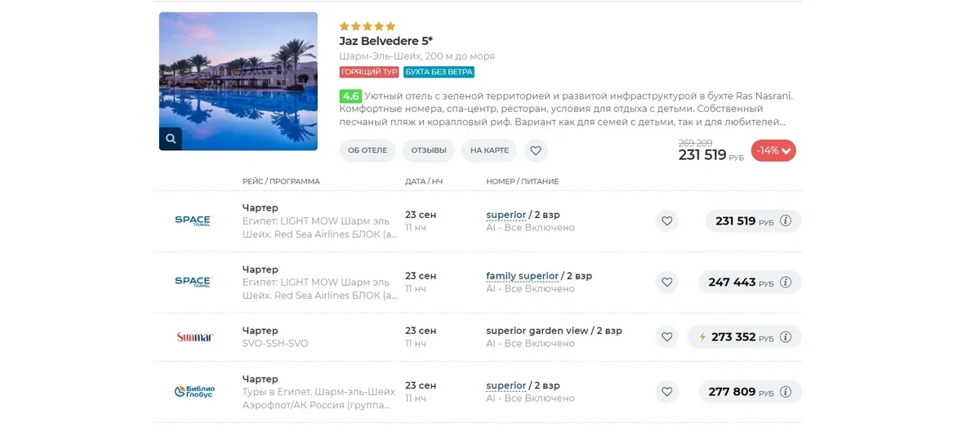This screenshot has width=980, height=432.
Task: Favorite the 231 519 superior tour
Action: pos(666,220)
